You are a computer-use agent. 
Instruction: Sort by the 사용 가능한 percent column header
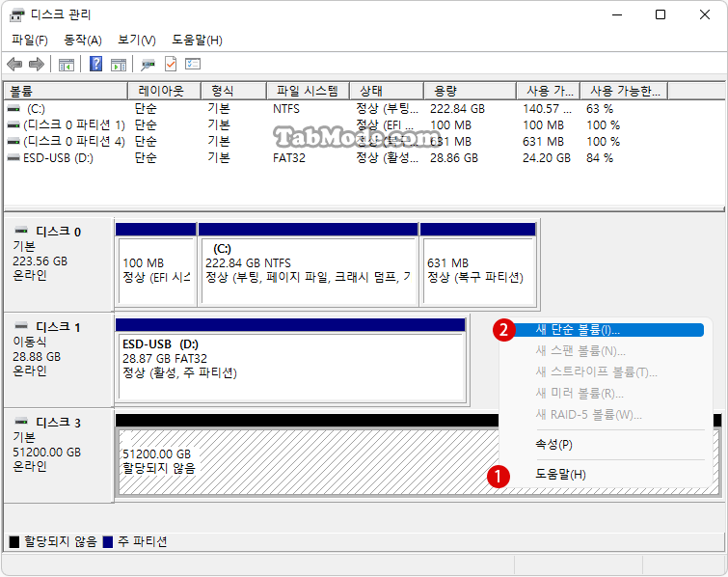coord(625,91)
